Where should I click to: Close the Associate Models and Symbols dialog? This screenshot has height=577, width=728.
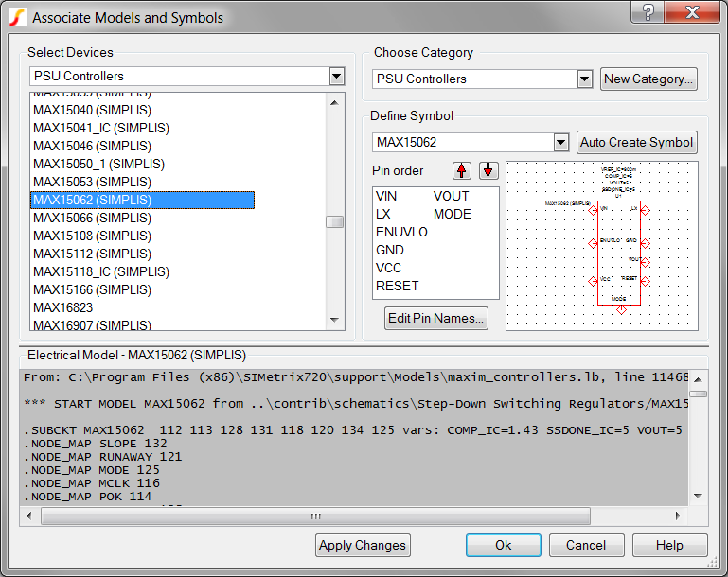(x=692, y=11)
